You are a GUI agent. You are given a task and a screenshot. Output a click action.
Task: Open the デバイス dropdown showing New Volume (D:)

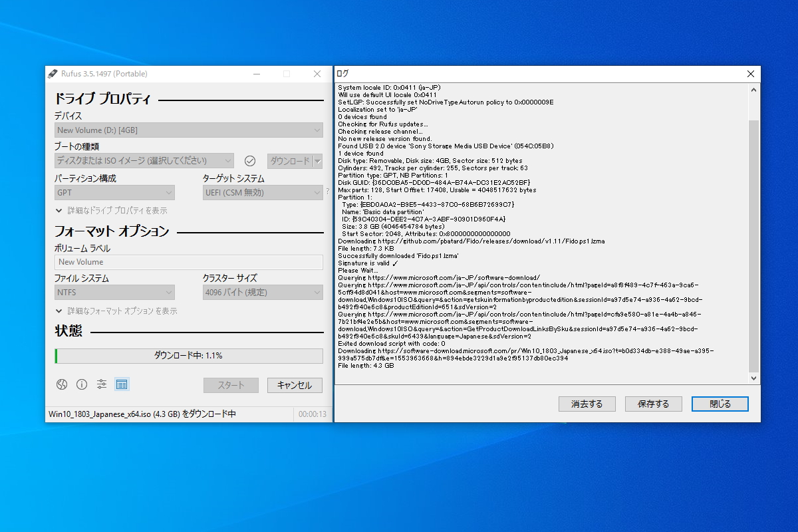(188, 130)
